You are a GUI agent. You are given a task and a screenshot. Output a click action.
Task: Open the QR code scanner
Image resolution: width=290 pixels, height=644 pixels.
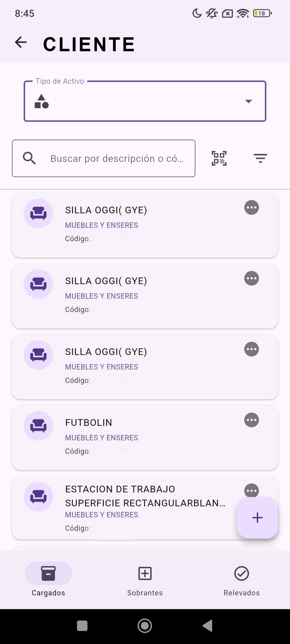(x=219, y=158)
